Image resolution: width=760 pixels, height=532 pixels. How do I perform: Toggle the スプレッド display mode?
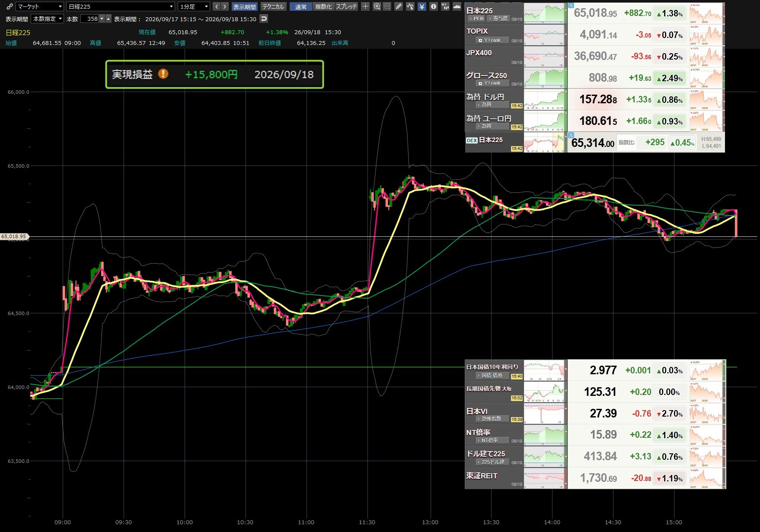[347, 6]
